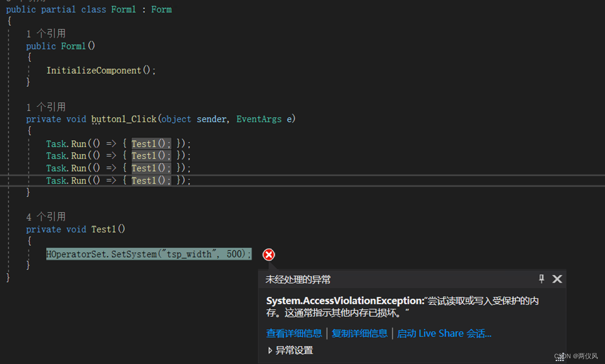Click the 未经处理的异常 popup title
605x364 pixels.
point(298,280)
